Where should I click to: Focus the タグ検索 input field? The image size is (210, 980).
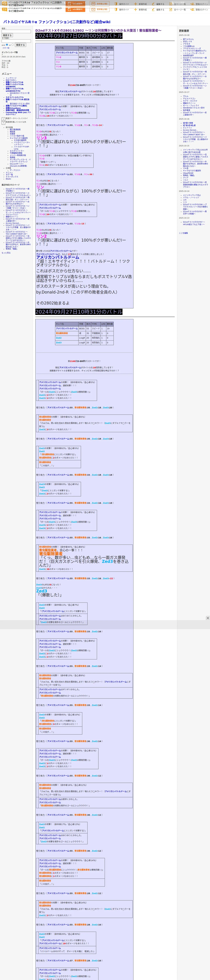16,41
